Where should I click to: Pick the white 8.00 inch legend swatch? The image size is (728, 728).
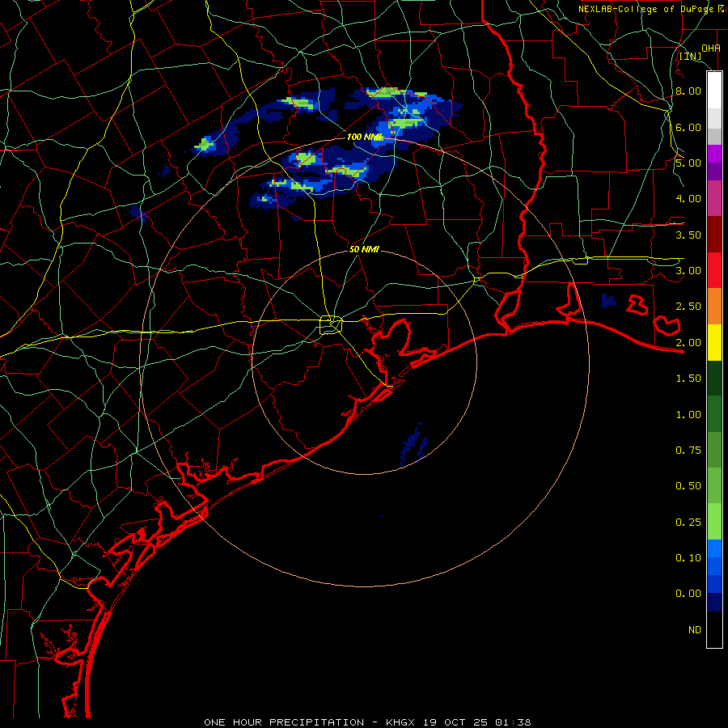pyautogui.click(x=714, y=91)
